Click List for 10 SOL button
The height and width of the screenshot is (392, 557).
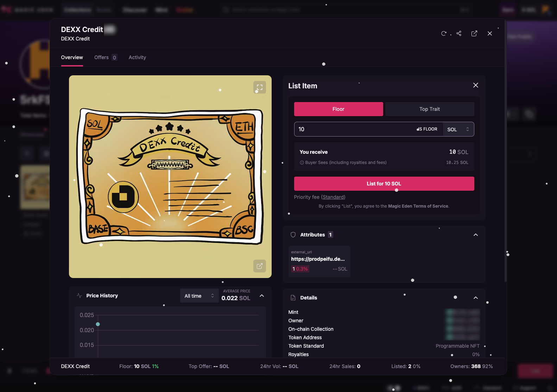[384, 184]
